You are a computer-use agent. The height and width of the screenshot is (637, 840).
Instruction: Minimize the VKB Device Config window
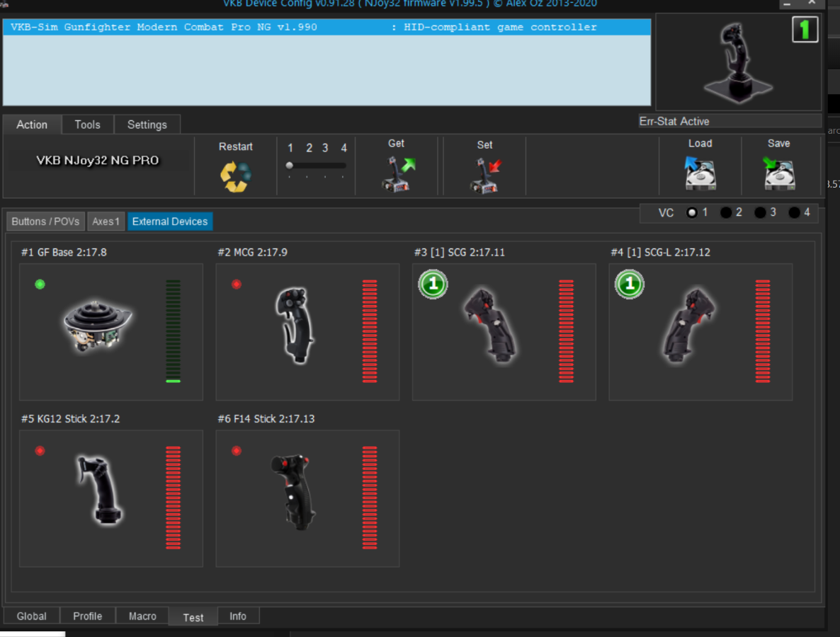pyautogui.click(x=786, y=4)
